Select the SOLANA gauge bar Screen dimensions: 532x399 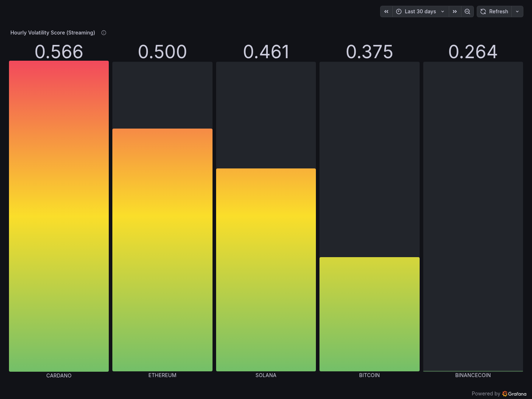(266, 270)
